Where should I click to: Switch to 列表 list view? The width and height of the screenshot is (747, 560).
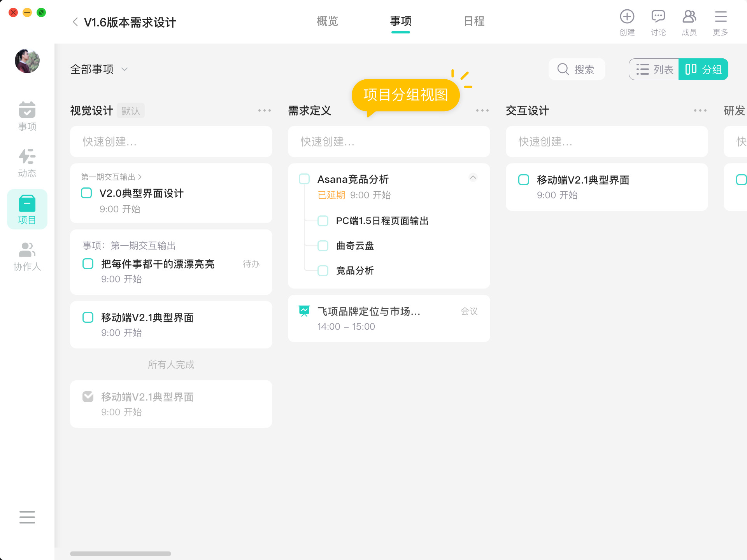pos(654,70)
